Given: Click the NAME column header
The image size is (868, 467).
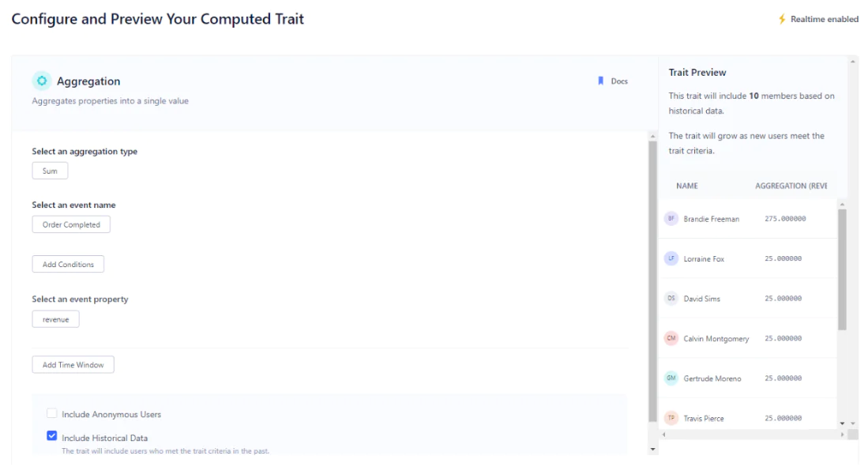Looking at the screenshot, I should [687, 186].
